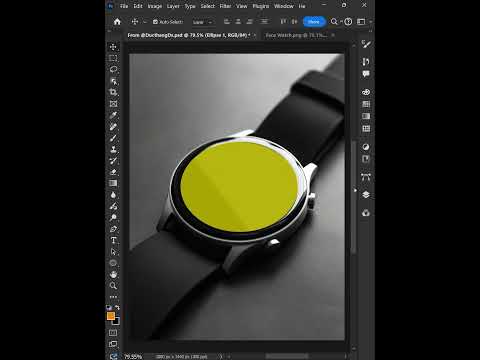The height and width of the screenshot is (360, 480).
Task: Align right edges button
Action: [249, 22]
